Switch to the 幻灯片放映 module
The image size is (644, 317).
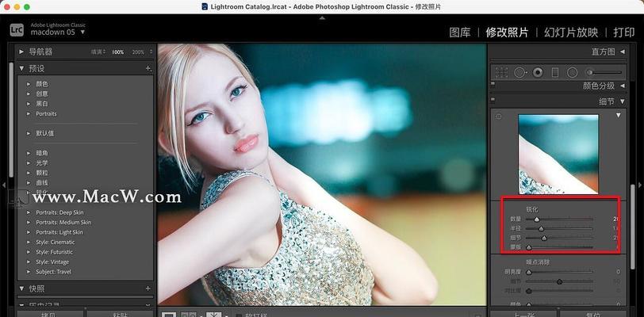click(571, 32)
